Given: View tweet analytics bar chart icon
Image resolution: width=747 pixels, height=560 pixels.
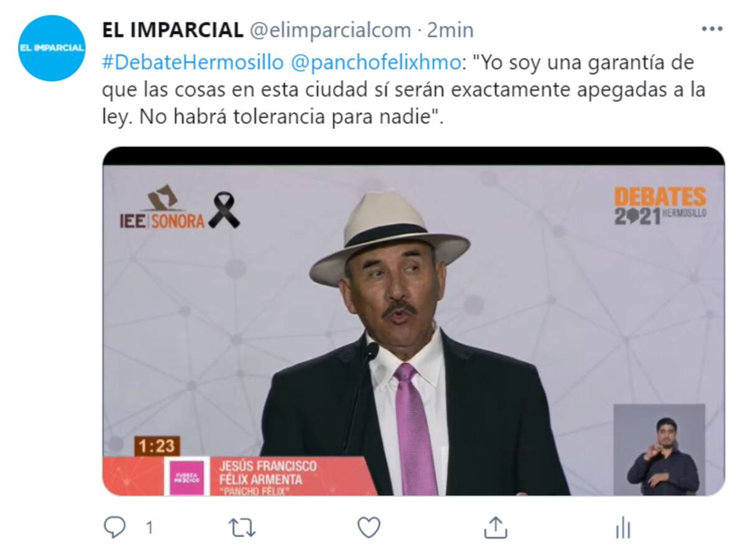Looking at the screenshot, I should 622,529.
